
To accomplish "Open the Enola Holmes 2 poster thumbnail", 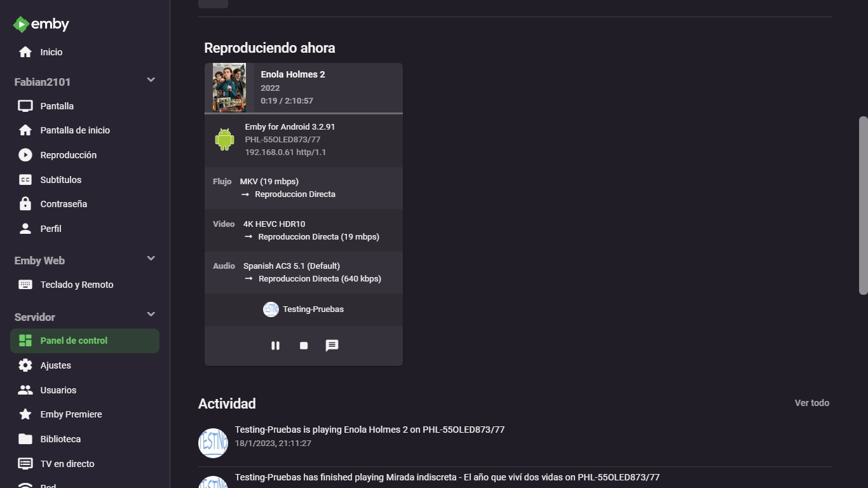I will (x=229, y=88).
